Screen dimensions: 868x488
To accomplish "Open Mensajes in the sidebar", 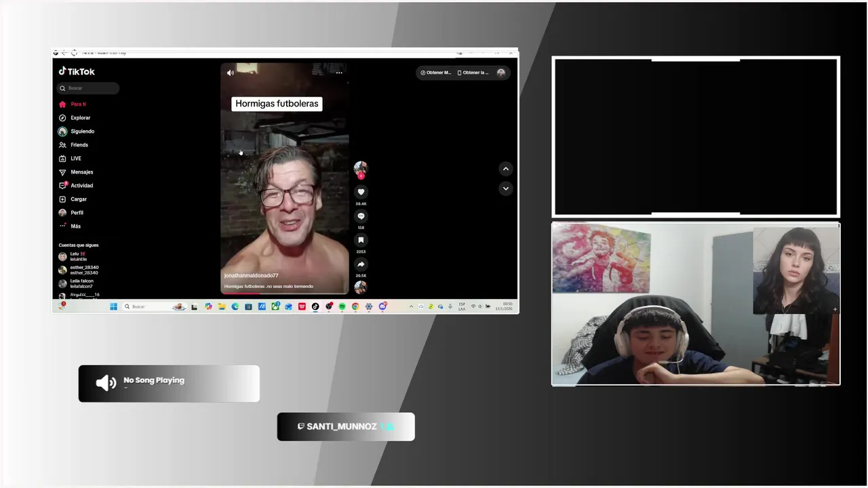I will 76,172.
